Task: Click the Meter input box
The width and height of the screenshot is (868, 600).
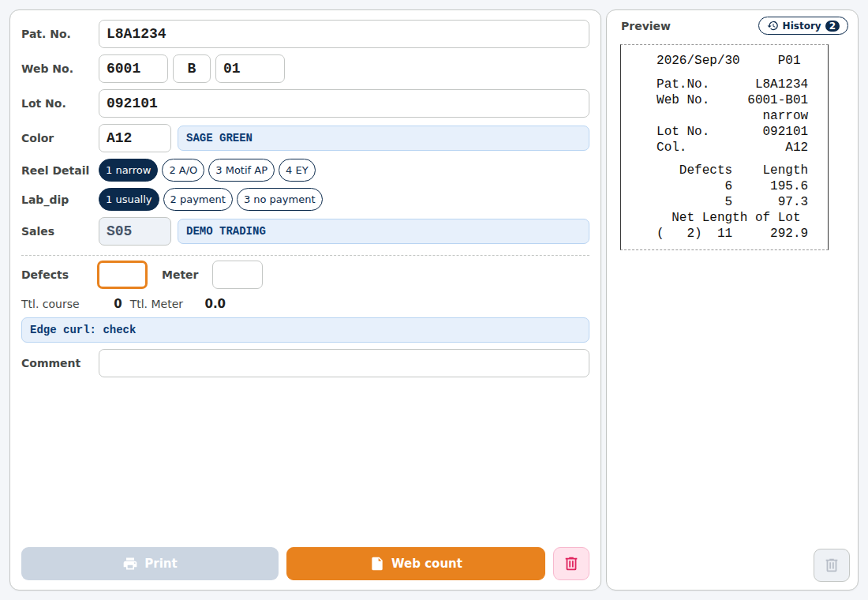Action: (238, 275)
